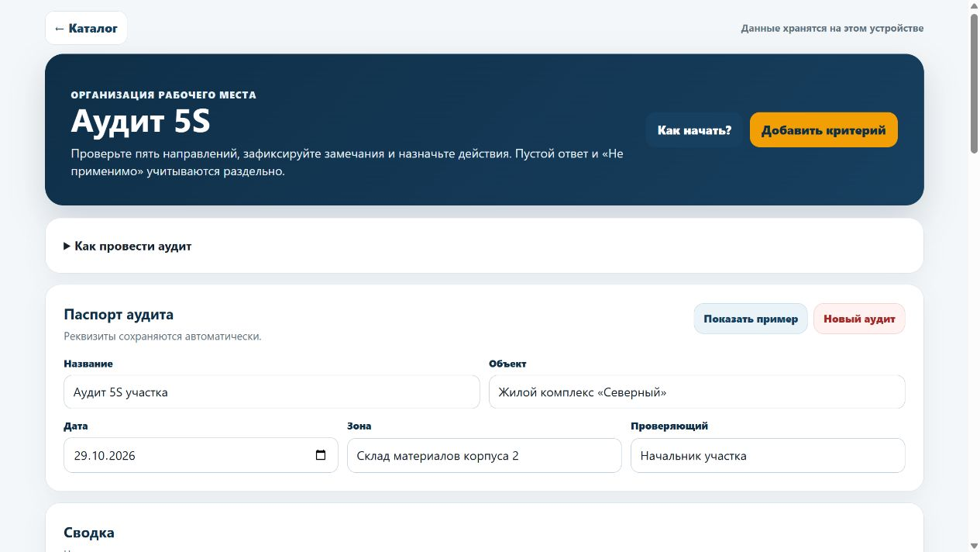
Task: Click the scrollbar up arrow
Action: [974, 5]
